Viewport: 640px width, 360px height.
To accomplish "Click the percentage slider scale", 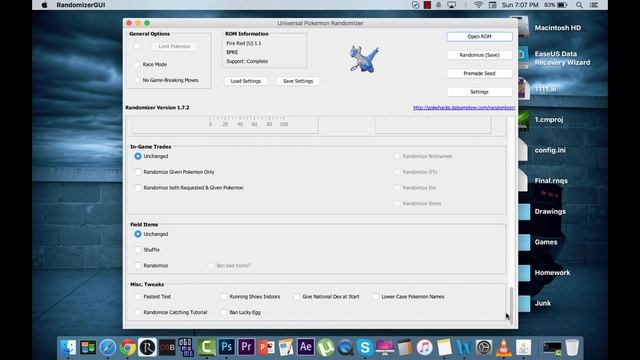I will 248,121.
